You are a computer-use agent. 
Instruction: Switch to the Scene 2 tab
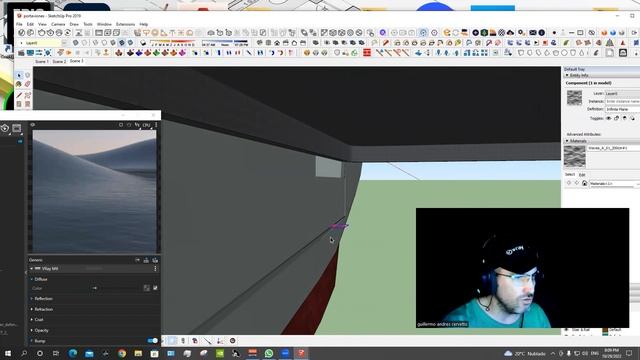click(x=59, y=62)
